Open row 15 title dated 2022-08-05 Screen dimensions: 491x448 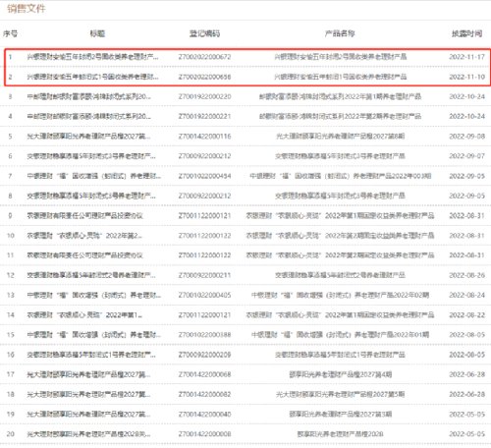point(94,335)
